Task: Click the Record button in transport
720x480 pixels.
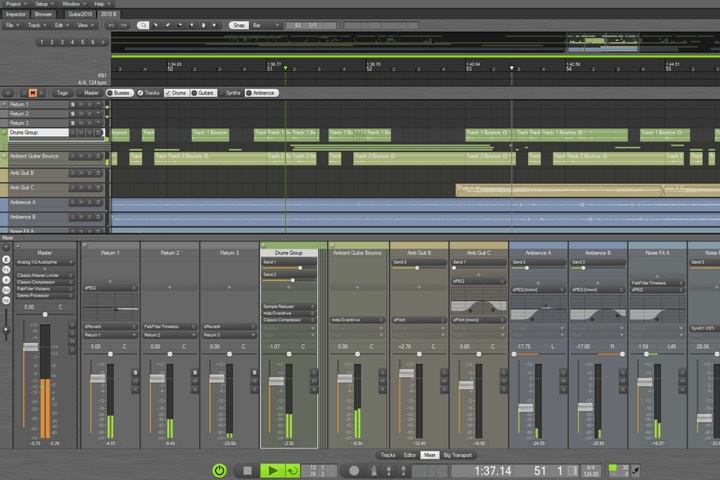Action: 353,470
